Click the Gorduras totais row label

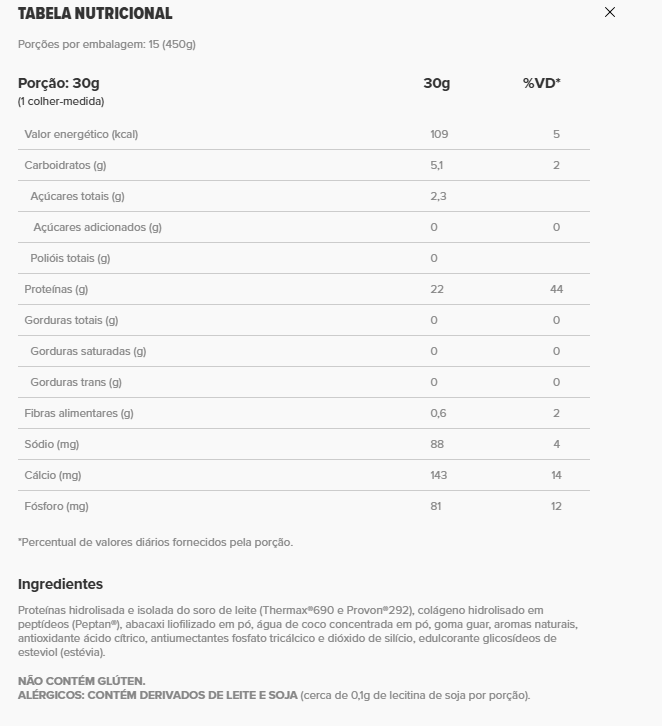(71, 320)
